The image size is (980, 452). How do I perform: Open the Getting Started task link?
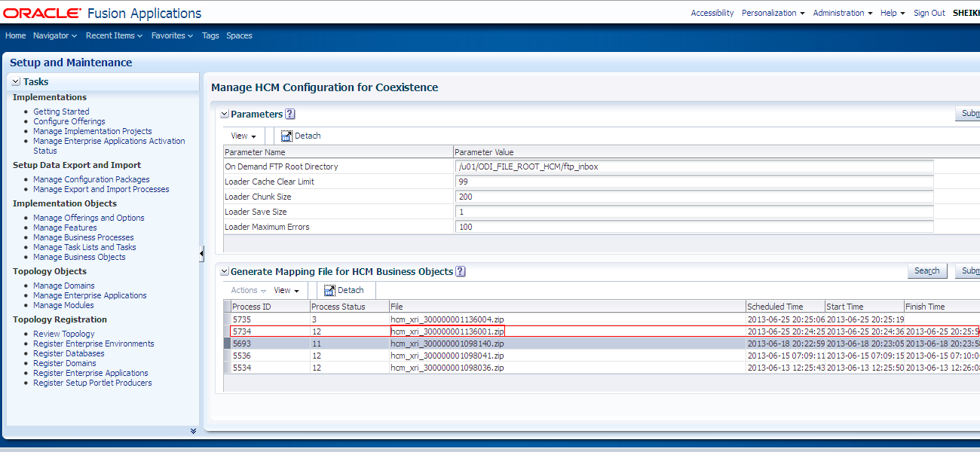(61, 111)
